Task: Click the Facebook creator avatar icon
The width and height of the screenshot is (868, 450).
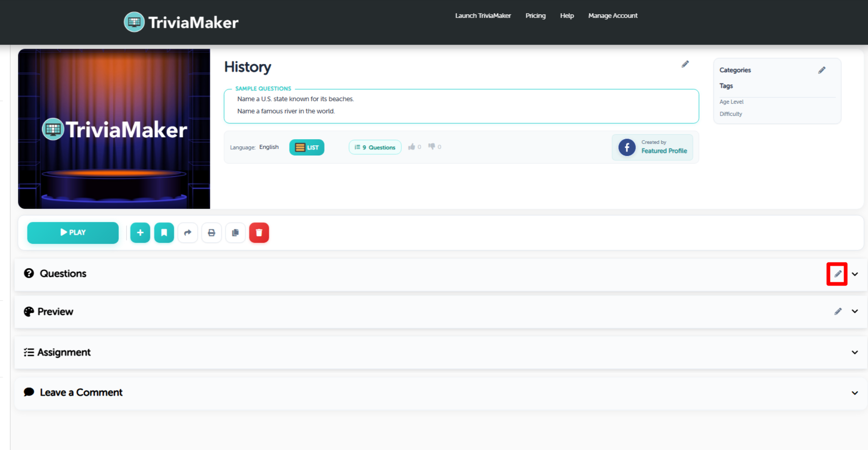Action: (x=627, y=147)
